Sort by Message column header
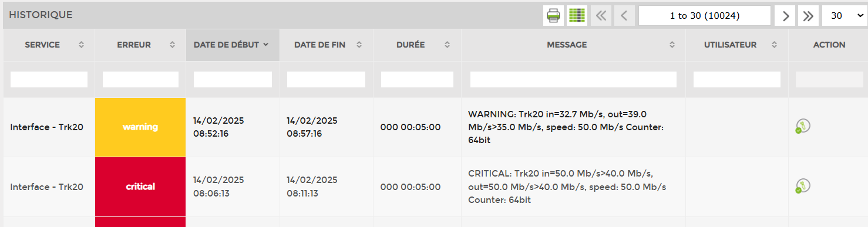Image resolution: width=868 pixels, height=227 pixels. (x=573, y=45)
